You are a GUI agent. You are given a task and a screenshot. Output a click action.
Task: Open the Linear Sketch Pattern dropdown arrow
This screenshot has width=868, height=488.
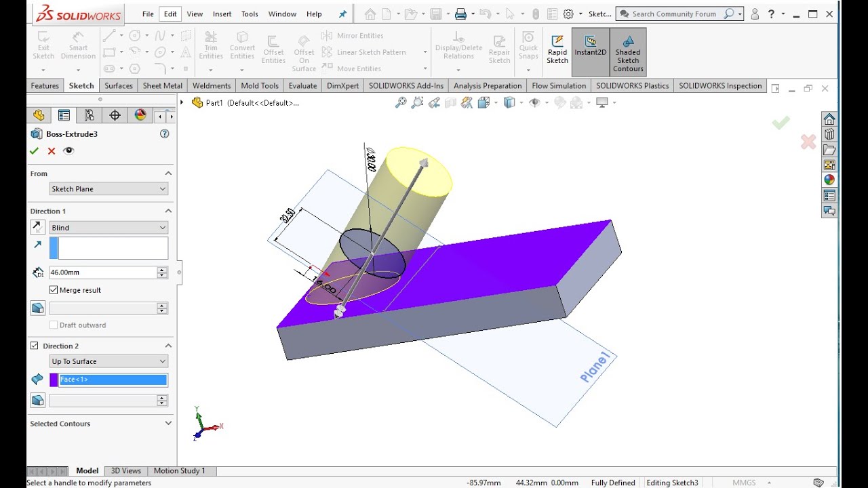425,52
